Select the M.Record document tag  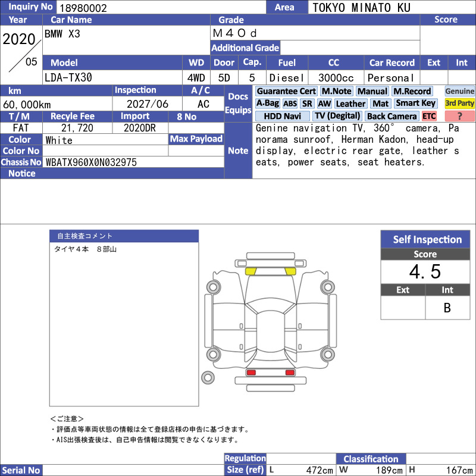click(412, 91)
